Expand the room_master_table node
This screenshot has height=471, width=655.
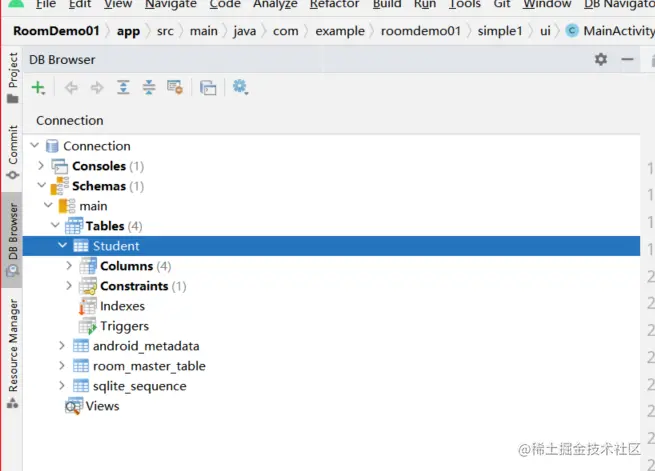coord(62,366)
